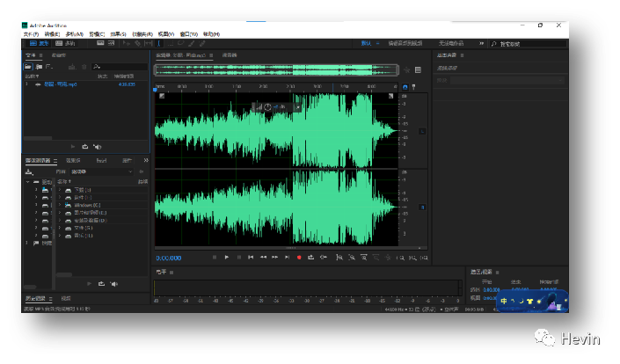Select the Razor tool
Image resolution: width=620 pixels, height=364 pixels.
pyautogui.click(x=137, y=43)
